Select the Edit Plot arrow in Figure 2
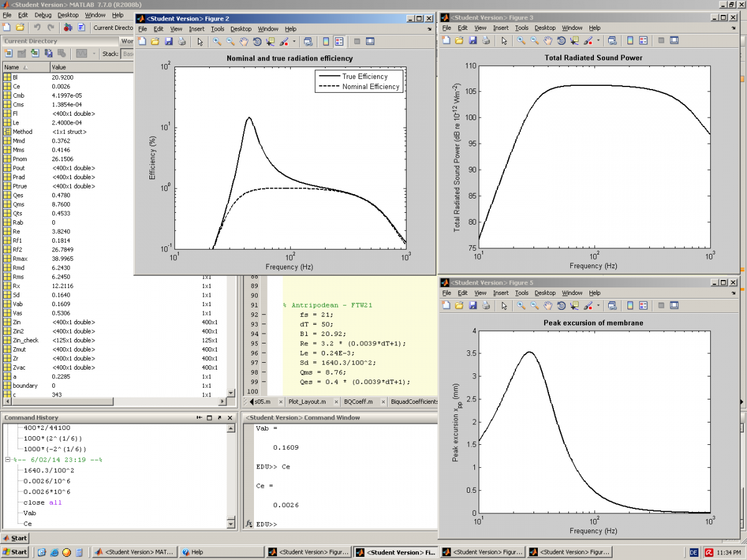The width and height of the screenshot is (747, 560). (200, 42)
